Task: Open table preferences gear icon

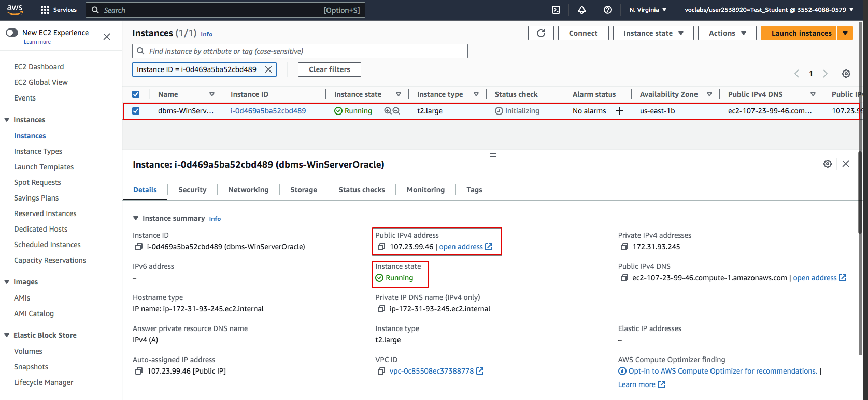Action: [x=846, y=74]
